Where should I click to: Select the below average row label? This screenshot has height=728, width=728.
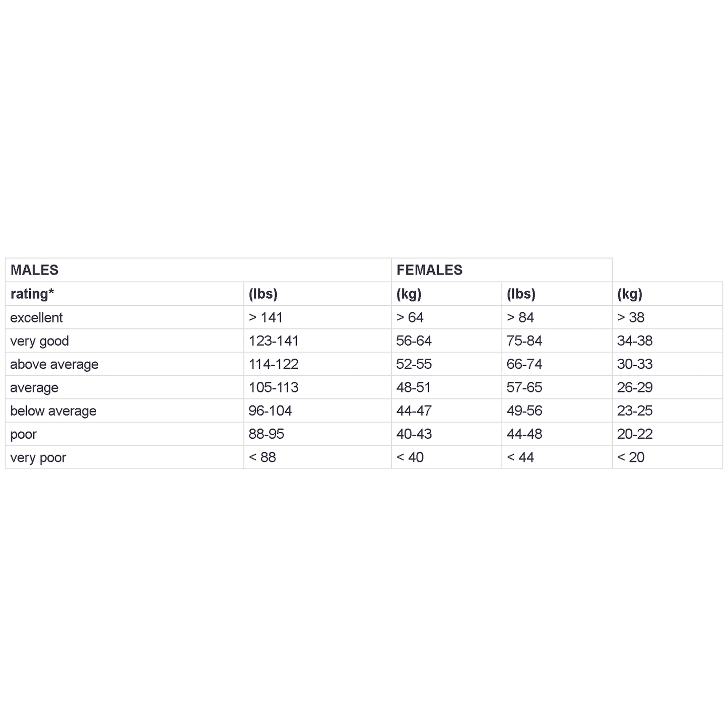coord(53,411)
